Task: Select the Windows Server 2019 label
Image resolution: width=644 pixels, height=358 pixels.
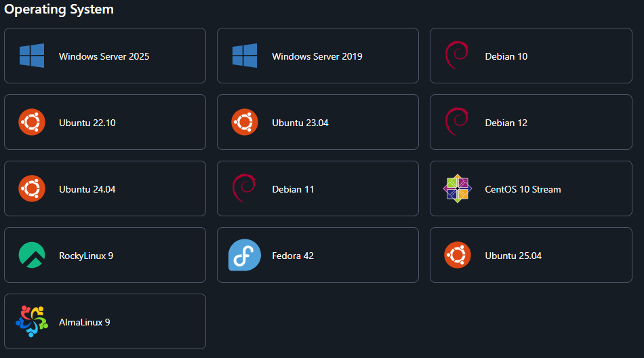Action: (317, 56)
